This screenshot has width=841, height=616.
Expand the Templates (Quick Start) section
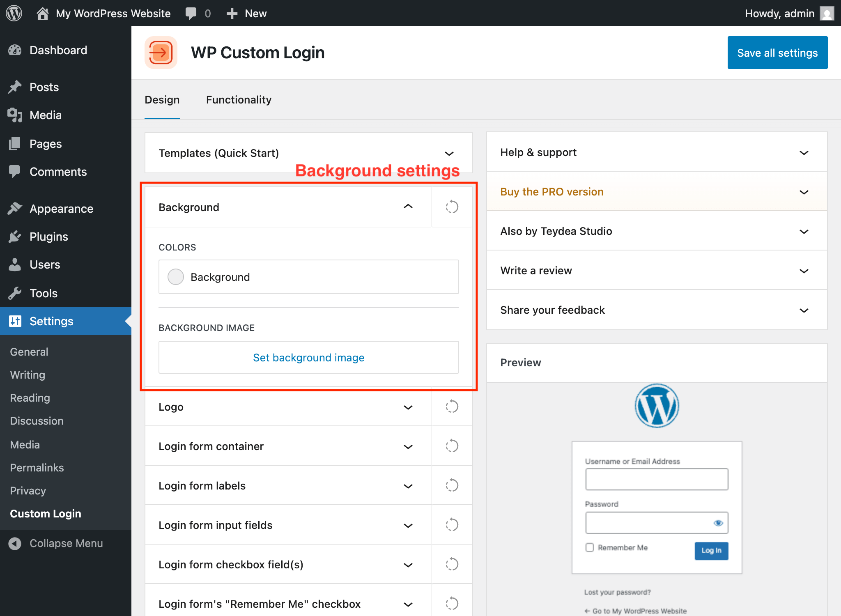[449, 153]
